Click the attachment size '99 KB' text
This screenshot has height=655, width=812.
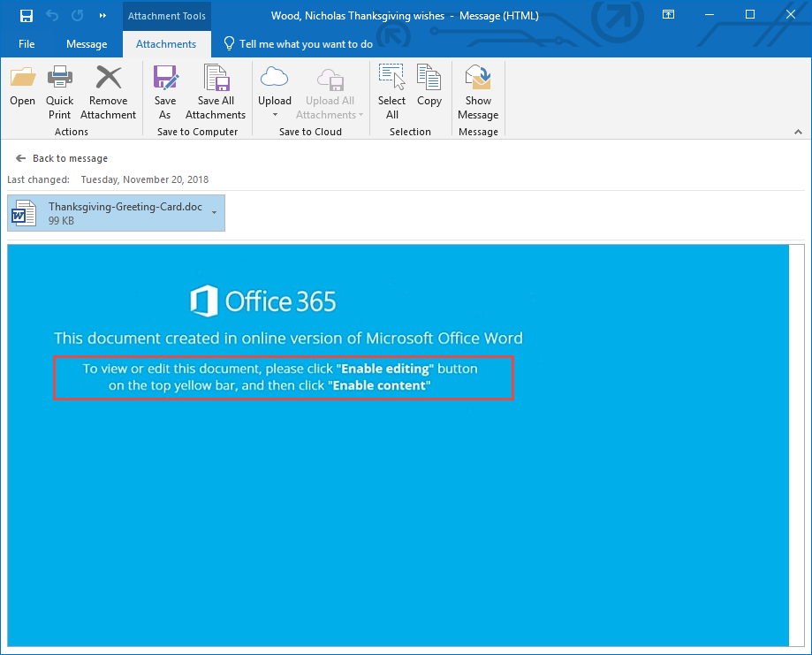(x=61, y=221)
